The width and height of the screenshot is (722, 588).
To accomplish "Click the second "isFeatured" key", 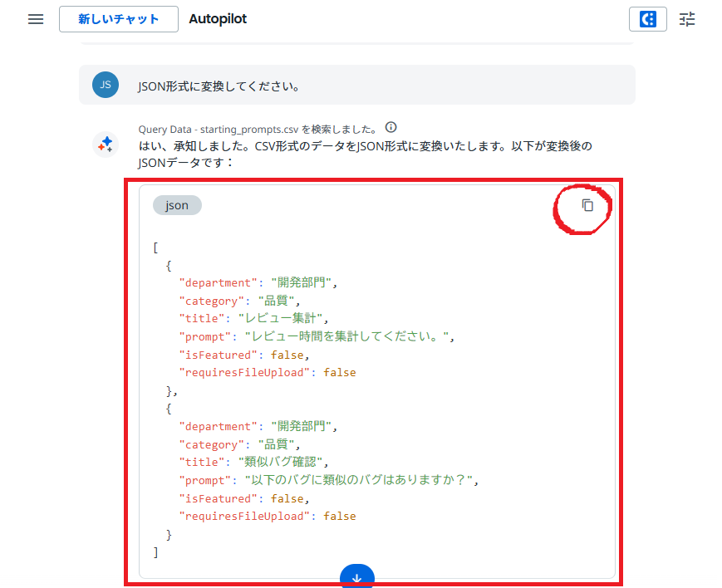I will coord(218,498).
